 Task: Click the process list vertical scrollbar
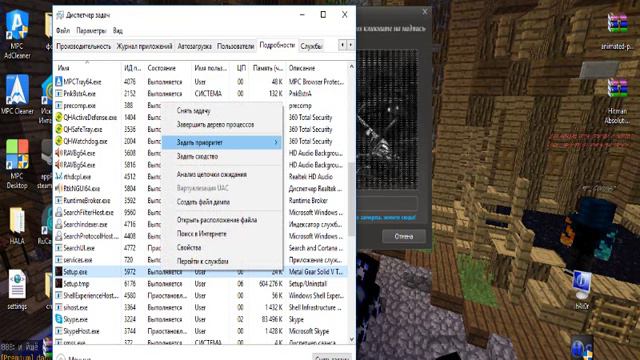tap(351, 200)
